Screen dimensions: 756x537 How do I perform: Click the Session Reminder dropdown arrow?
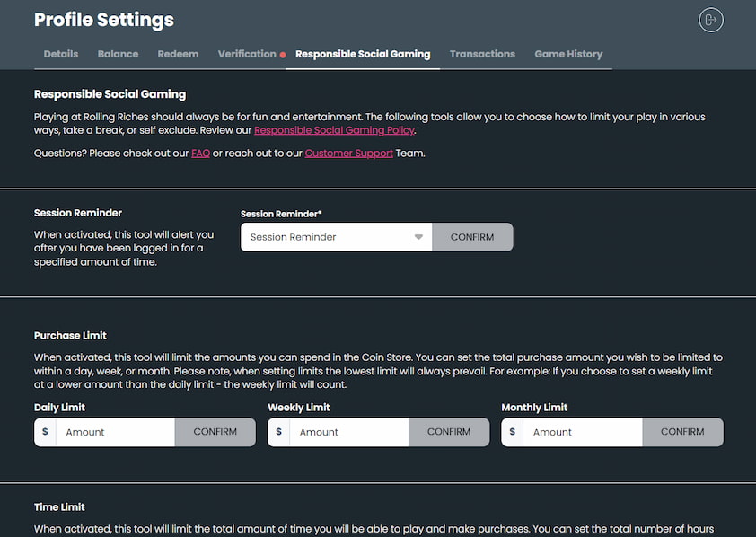coord(418,237)
